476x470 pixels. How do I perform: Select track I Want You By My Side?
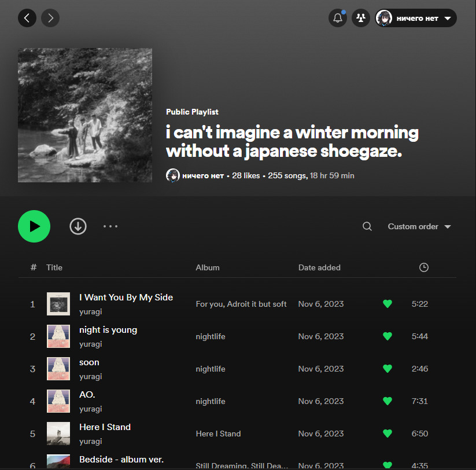point(126,298)
